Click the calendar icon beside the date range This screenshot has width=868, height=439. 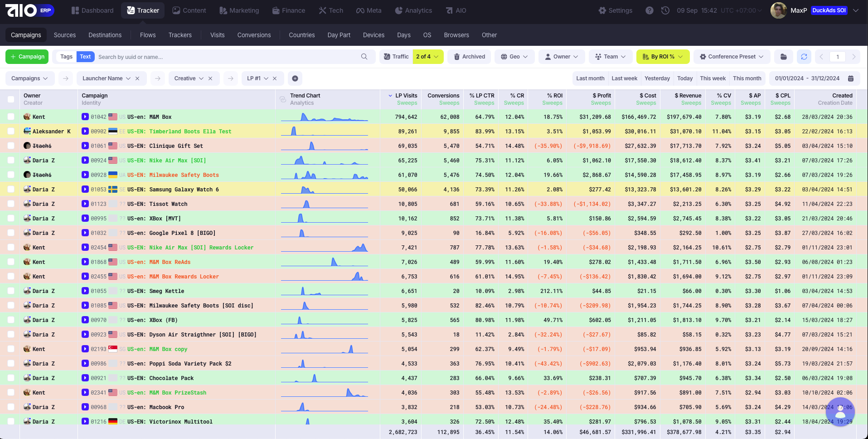point(851,78)
